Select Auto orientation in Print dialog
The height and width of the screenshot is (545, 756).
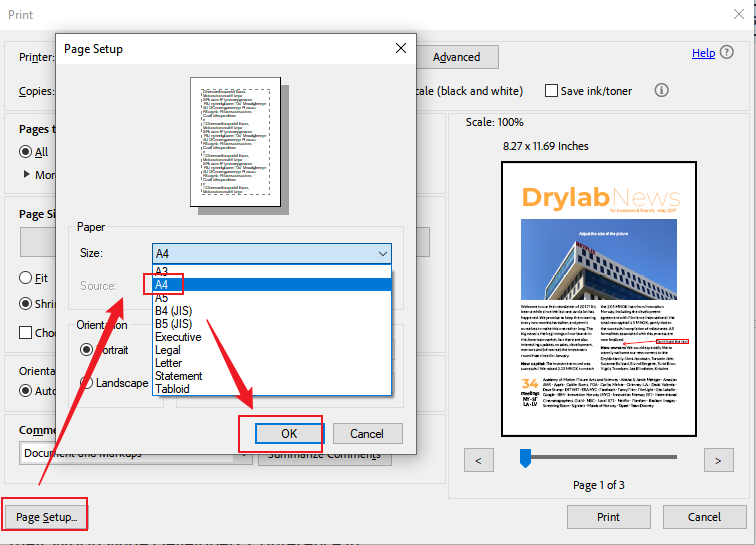pos(26,390)
